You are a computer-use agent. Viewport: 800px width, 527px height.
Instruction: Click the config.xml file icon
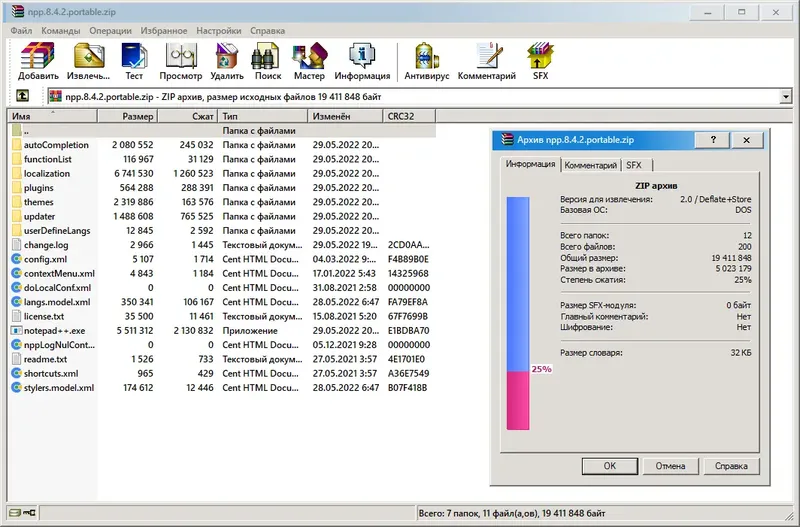[16, 259]
